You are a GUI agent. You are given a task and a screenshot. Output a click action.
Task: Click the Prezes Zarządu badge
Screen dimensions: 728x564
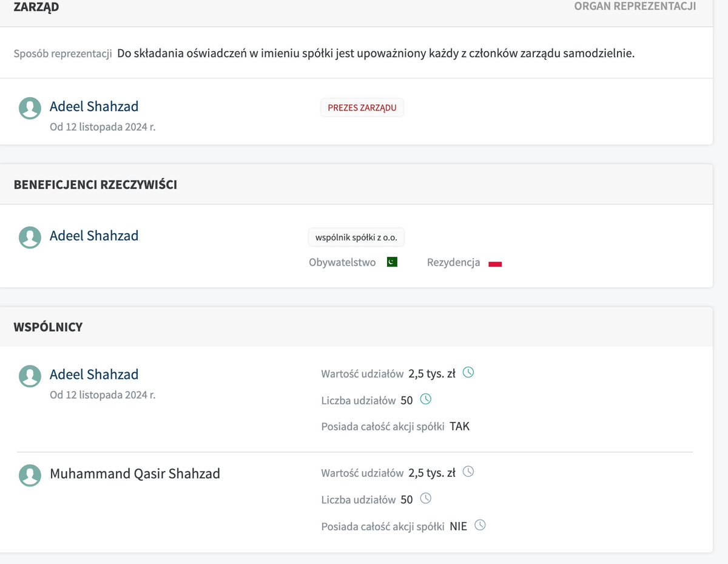[x=362, y=107]
